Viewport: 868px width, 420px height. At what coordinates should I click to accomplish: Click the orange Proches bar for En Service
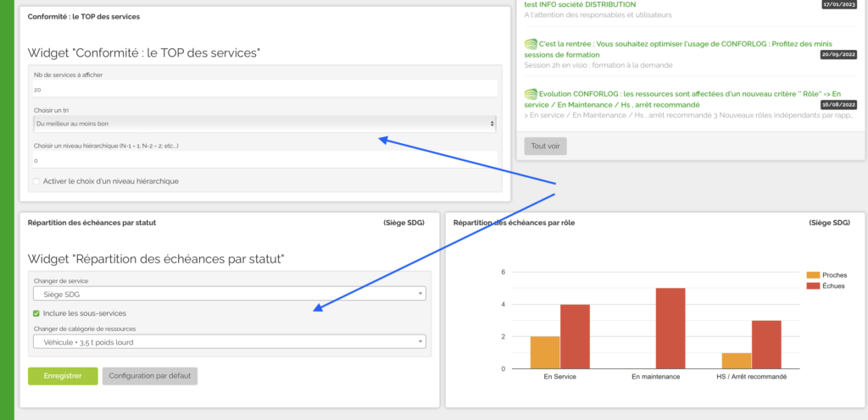(x=545, y=352)
